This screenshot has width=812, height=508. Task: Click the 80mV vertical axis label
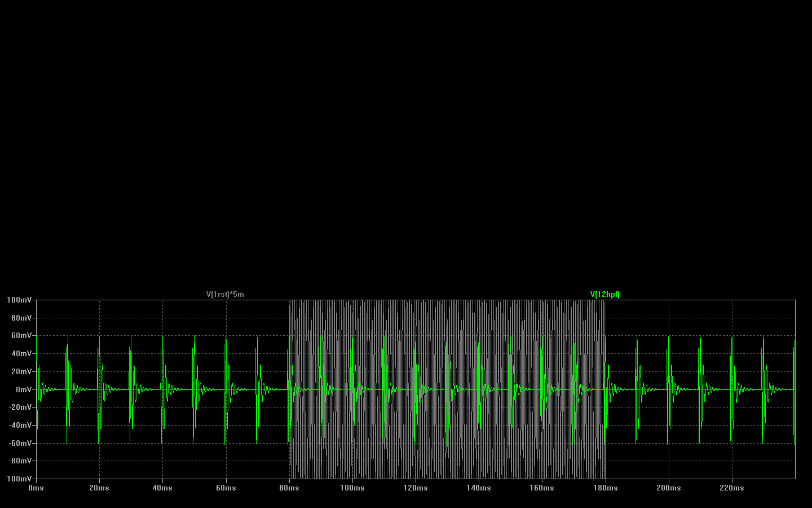click(21, 318)
